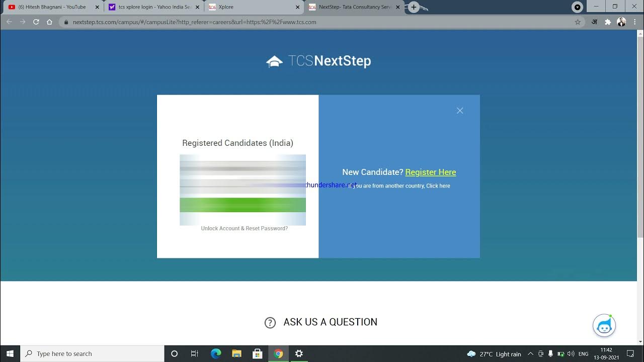Screen dimensions: 644x362
Task: Open the weather 27°C Light rain widget
Action: pyautogui.click(x=494, y=354)
